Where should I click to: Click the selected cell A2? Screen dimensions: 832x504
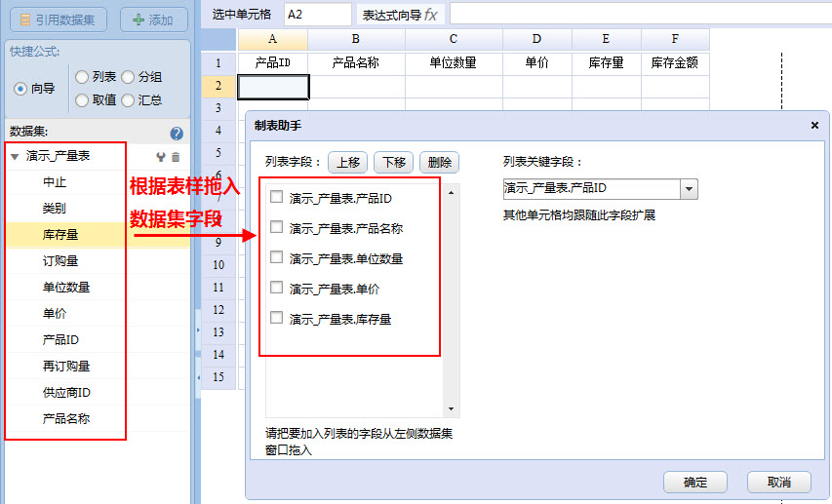click(273, 87)
